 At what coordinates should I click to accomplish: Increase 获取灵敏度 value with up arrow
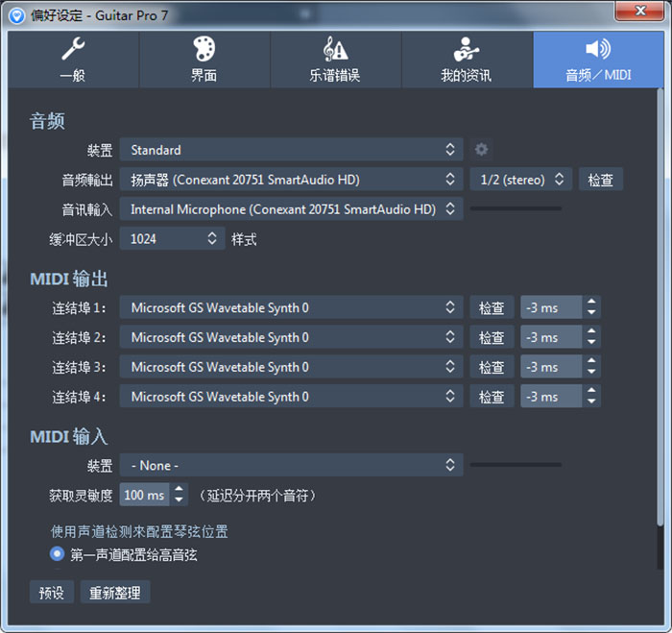[x=179, y=489]
